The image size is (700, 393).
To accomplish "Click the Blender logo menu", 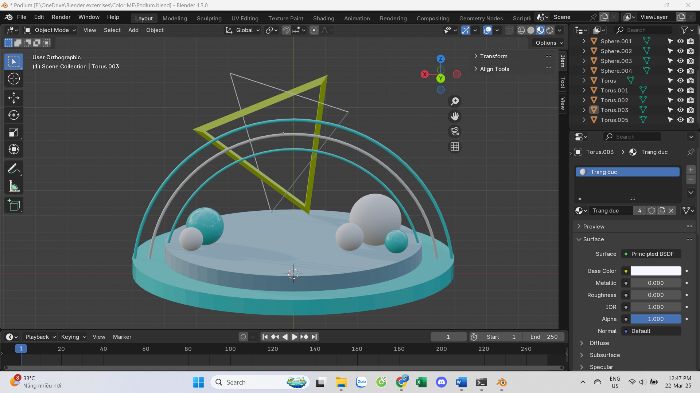I will click(x=9, y=17).
